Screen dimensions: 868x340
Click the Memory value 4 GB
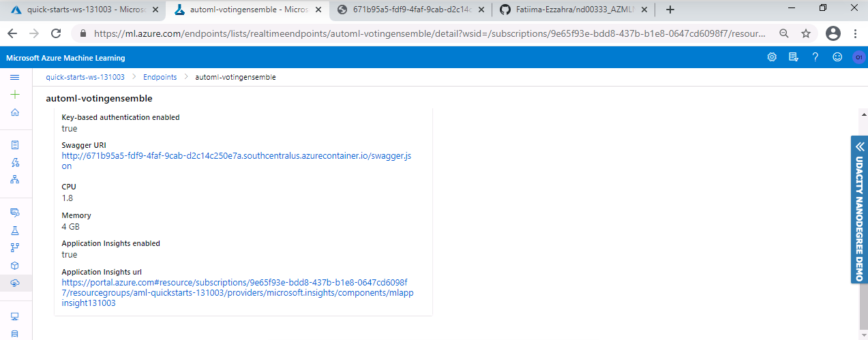coord(71,226)
